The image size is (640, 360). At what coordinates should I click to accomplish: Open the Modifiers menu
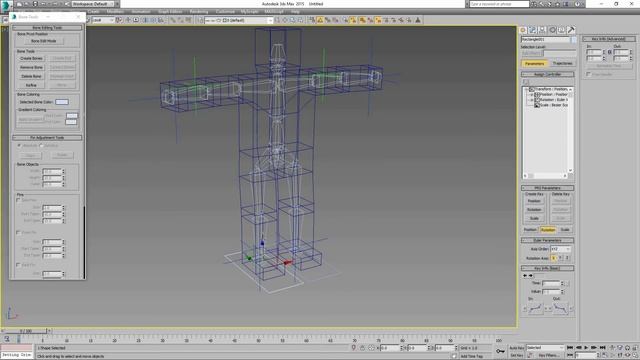click(x=115, y=12)
